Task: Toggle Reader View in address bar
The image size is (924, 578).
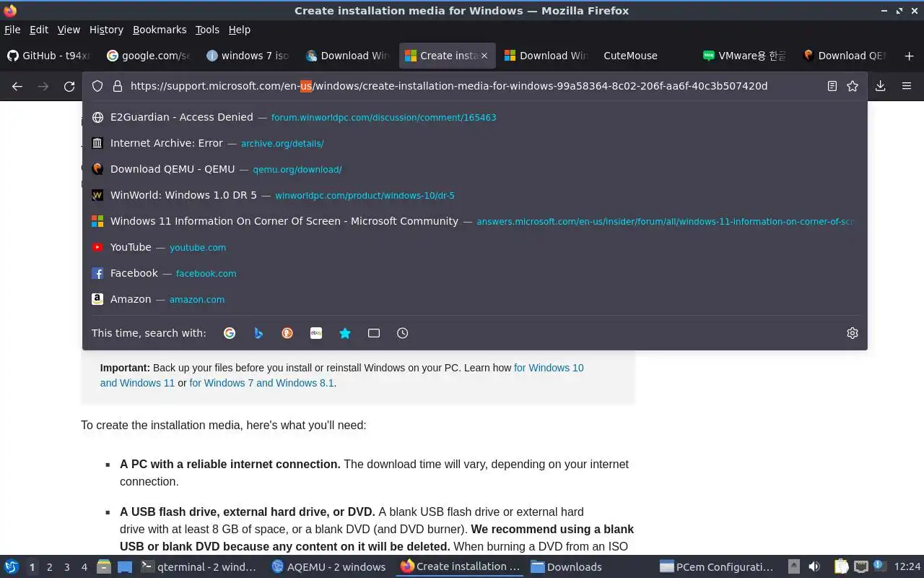Action: (832, 86)
